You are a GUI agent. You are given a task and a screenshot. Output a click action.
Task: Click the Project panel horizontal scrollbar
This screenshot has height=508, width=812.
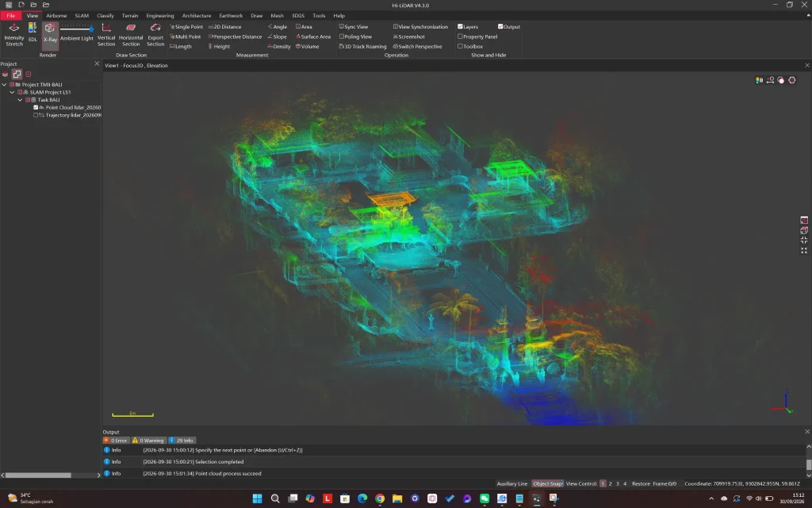pyautogui.click(x=38, y=475)
